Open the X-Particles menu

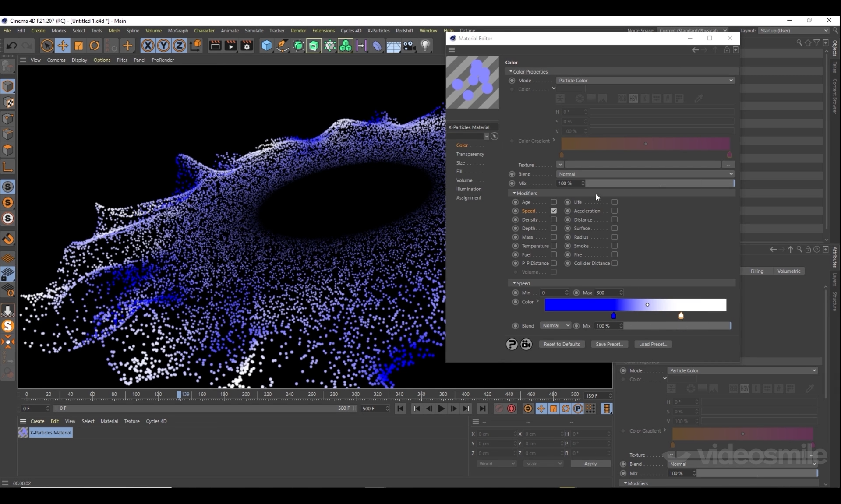tap(378, 31)
